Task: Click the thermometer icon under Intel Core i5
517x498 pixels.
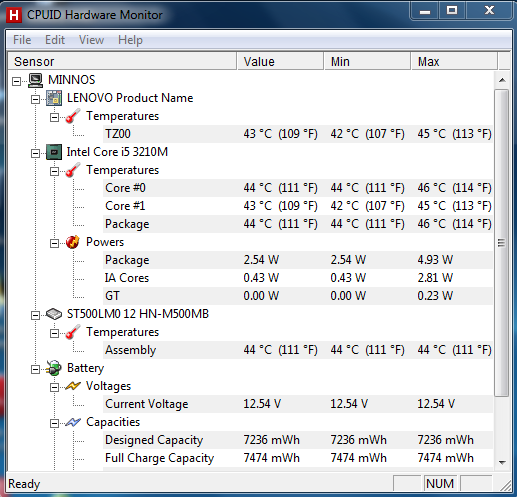Action: (73, 170)
